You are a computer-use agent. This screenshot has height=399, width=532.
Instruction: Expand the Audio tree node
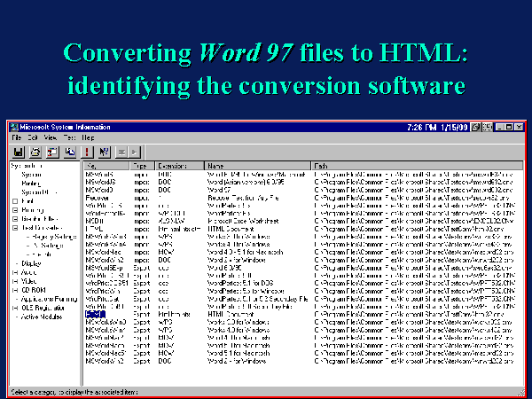pos(15,272)
